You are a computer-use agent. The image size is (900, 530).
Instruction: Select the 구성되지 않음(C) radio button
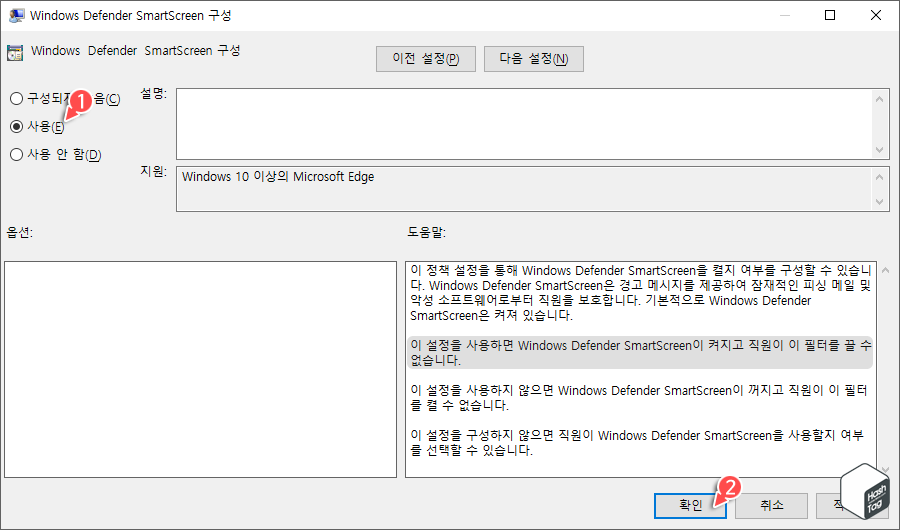point(17,99)
